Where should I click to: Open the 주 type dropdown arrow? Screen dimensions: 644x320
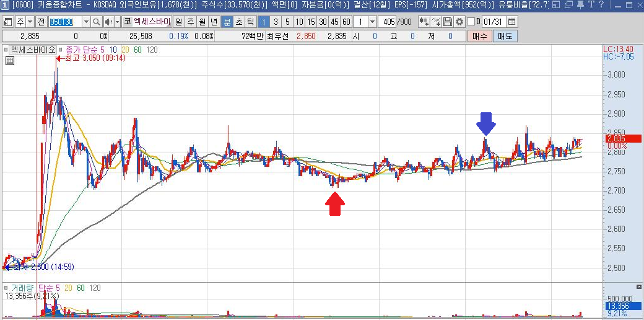(x=30, y=22)
